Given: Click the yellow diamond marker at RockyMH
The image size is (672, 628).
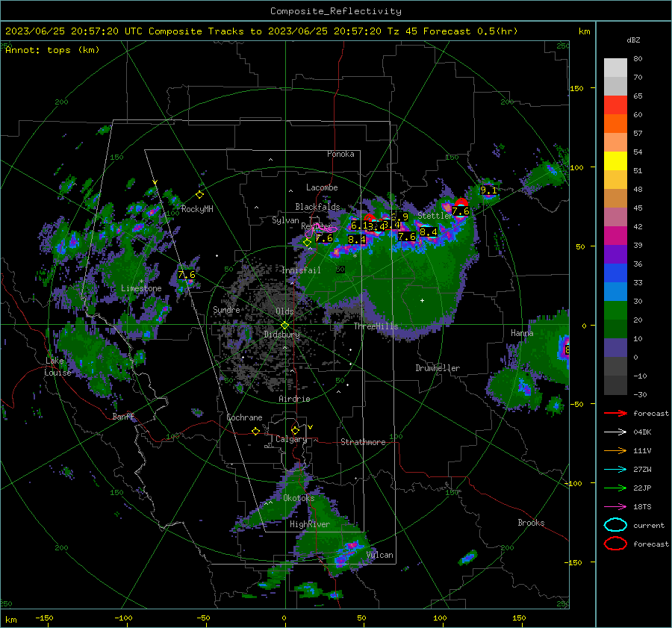Looking at the screenshot, I should coord(199,195).
